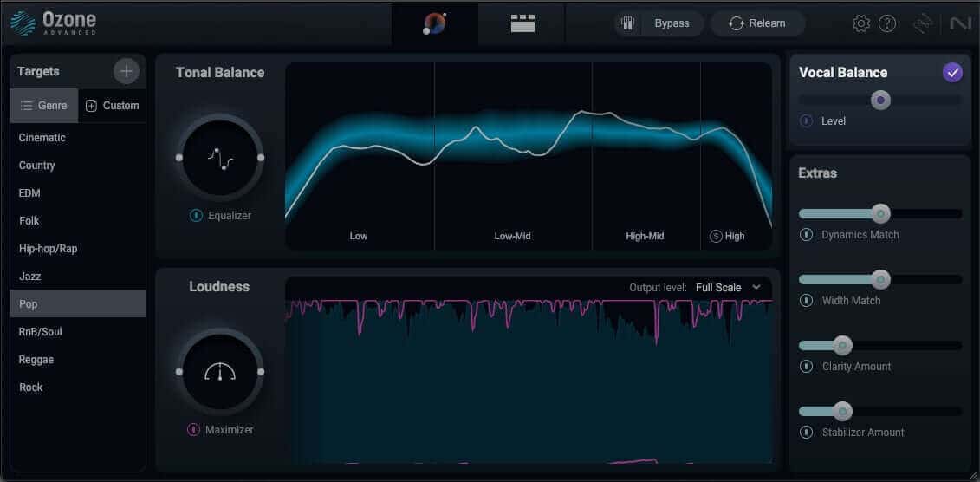Select the Reggae genre target
The height and width of the screenshot is (482, 980).
(x=77, y=360)
